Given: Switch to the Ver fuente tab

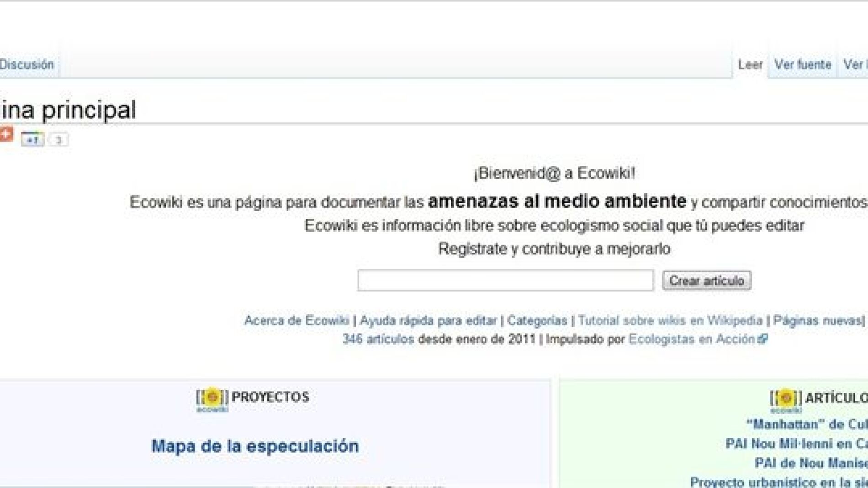Looking at the screenshot, I should [x=803, y=65].
